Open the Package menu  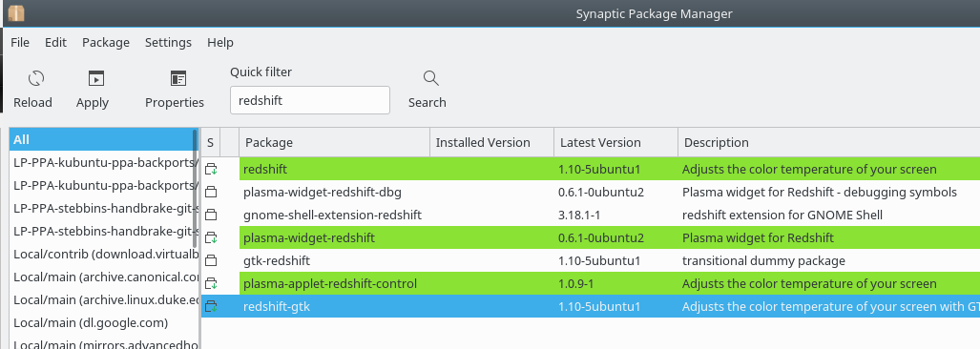(106, 43)
